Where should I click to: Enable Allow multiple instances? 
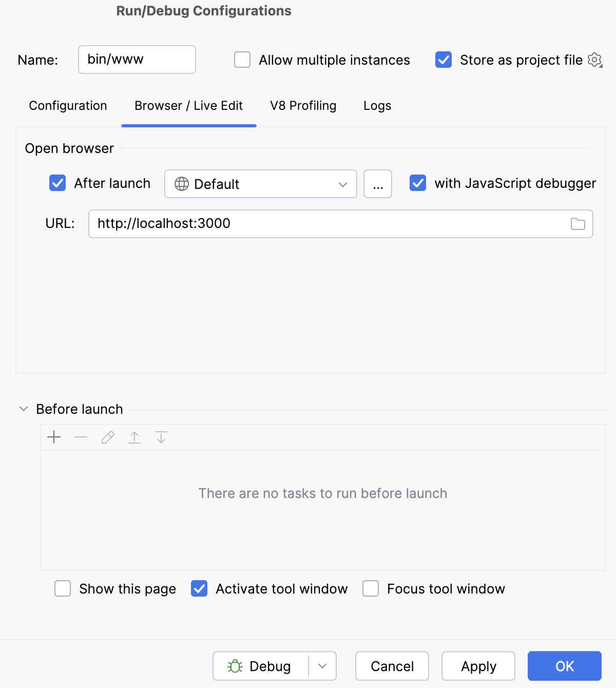click(x=242, y=60)
